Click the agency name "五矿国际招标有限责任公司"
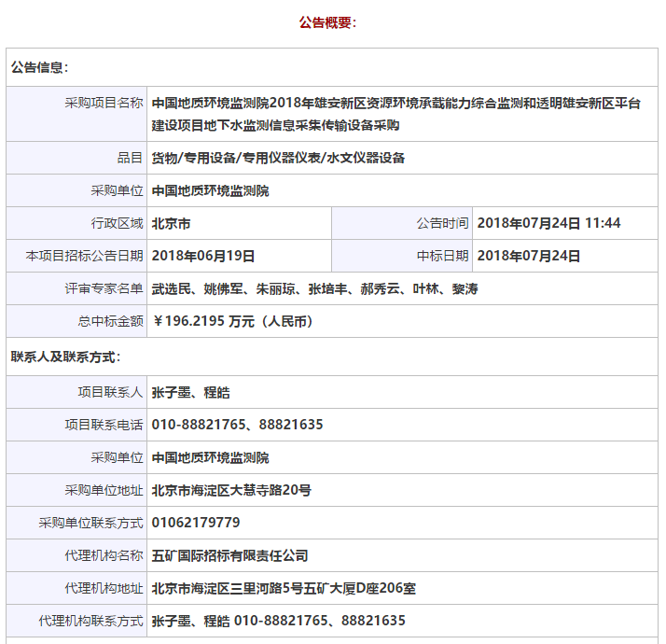Screen dimensions: 666x644 (x=229, y=555)
